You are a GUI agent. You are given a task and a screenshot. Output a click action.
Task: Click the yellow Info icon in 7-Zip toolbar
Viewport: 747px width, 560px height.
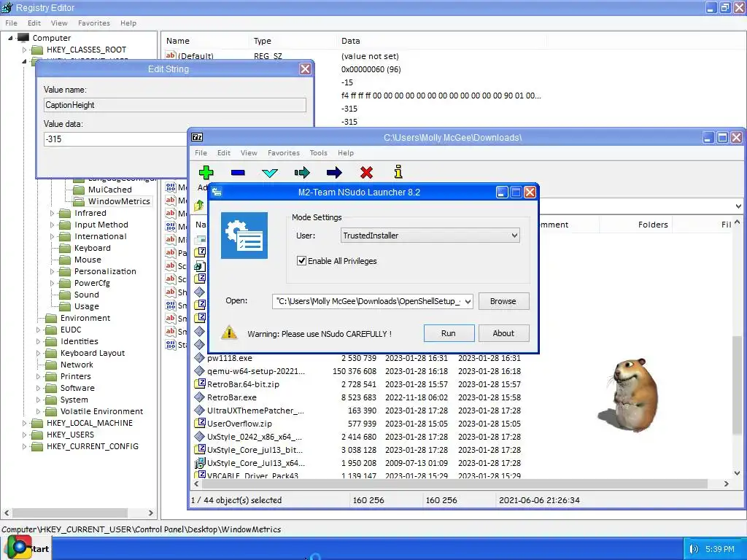tap(398, 172)
